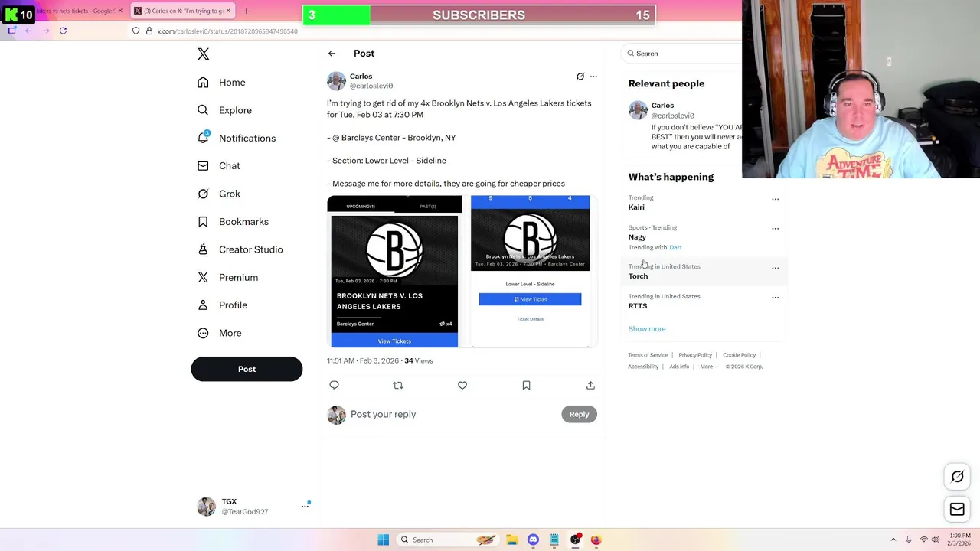This screenshot has height=551, width=980.
Task: Open the trending topic Nagy
Action: click(x=637, y=237)
